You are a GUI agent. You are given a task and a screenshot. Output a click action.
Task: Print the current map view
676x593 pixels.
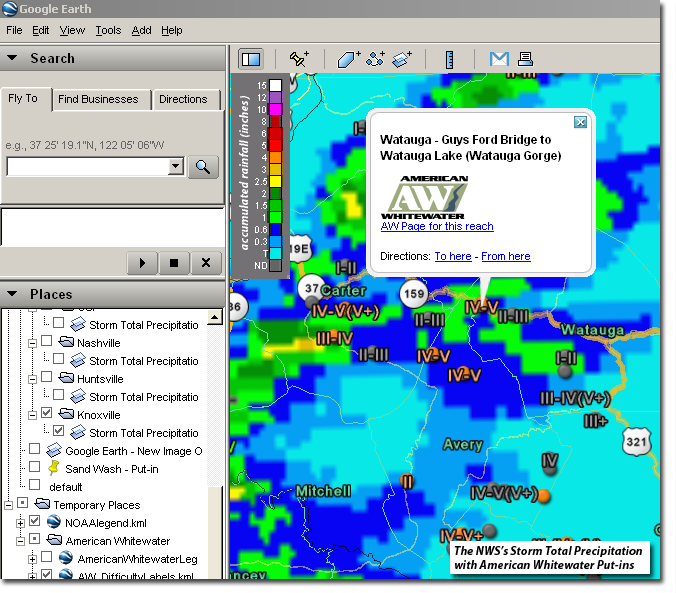[x=525, y=59]
